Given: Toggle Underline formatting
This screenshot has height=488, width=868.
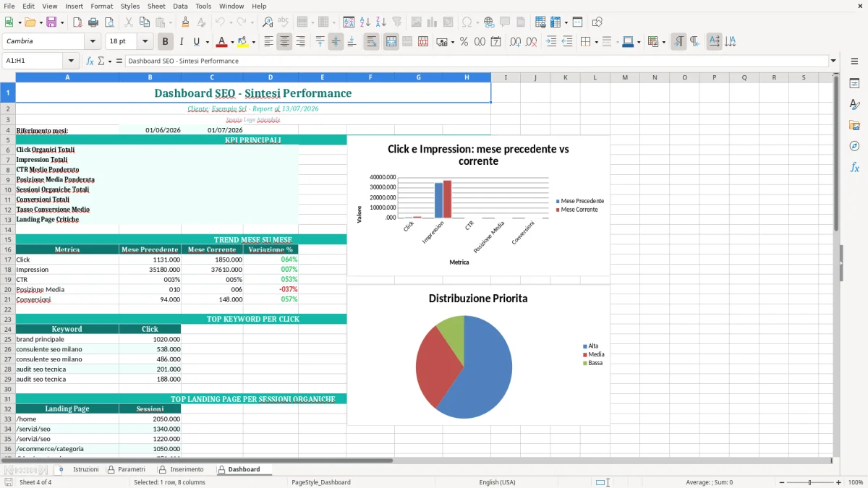Looking at the screenshot, I should tap(197, 42).
